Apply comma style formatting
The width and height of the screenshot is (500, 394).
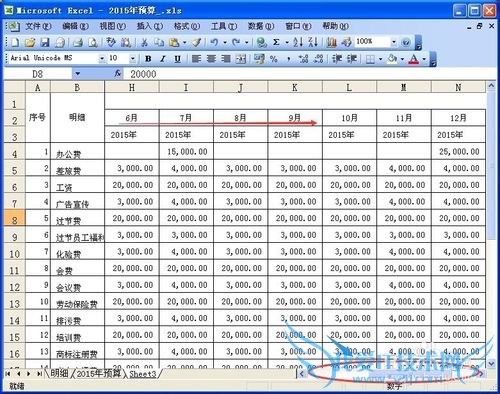289,59
